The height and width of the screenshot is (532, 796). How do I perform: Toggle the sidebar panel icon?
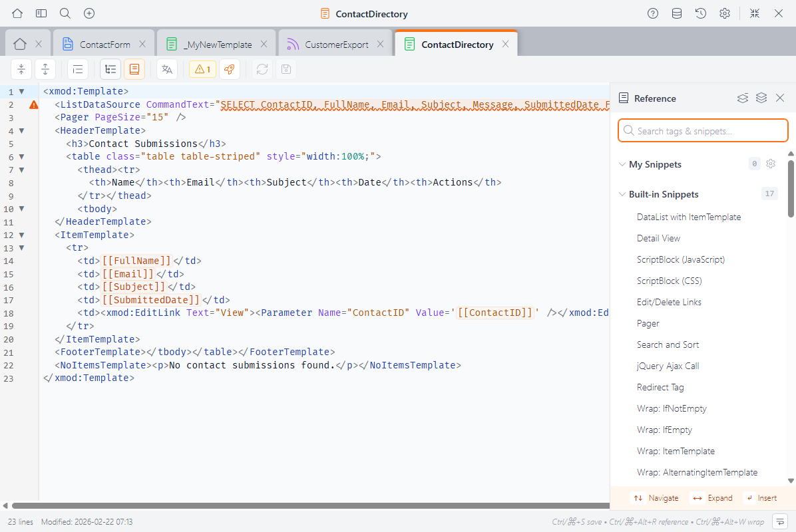tap(41, 14)
